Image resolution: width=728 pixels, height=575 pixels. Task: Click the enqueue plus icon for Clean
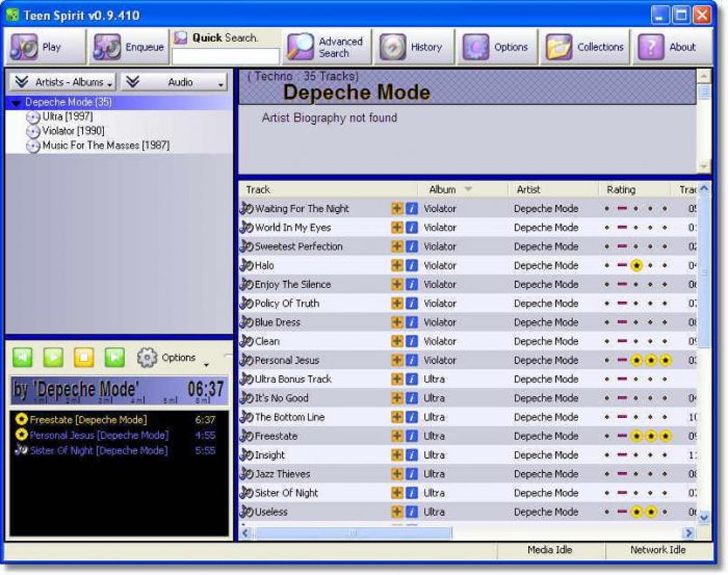click(397, 341)
